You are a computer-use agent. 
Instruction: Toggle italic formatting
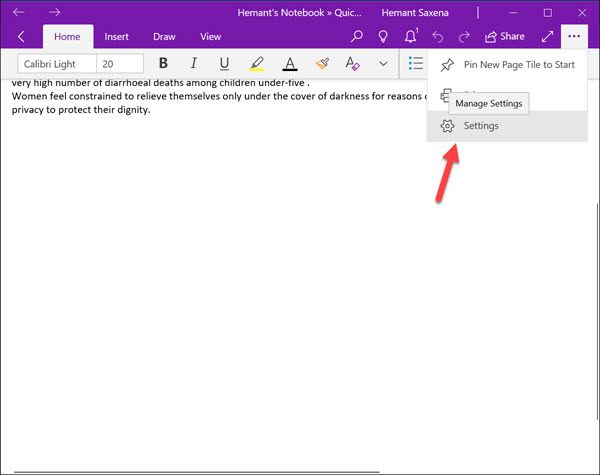coord(194,63)
